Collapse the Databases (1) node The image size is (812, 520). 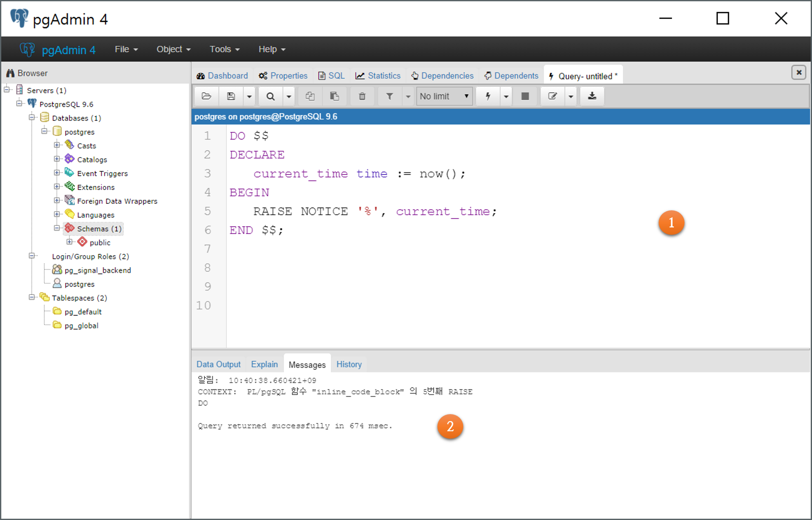(32, 117)
